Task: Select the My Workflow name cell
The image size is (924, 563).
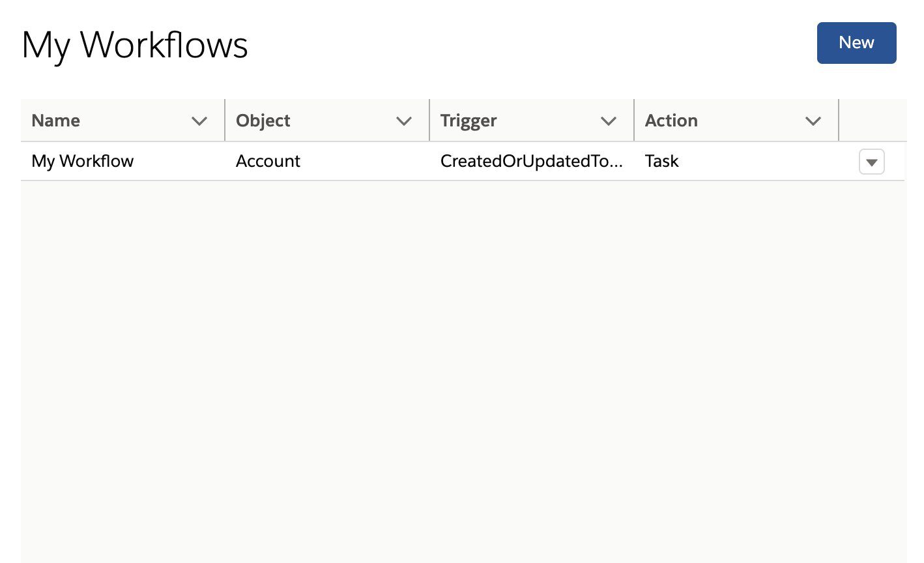Action: [83, 162]
